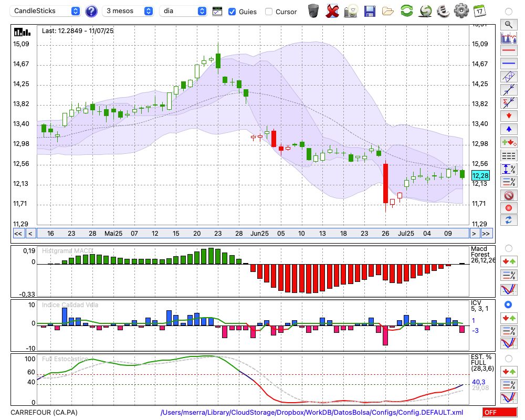The image size is (525, 420).
Task: Select the radio button beside the toolbar
Action: (x=509, y=12)
